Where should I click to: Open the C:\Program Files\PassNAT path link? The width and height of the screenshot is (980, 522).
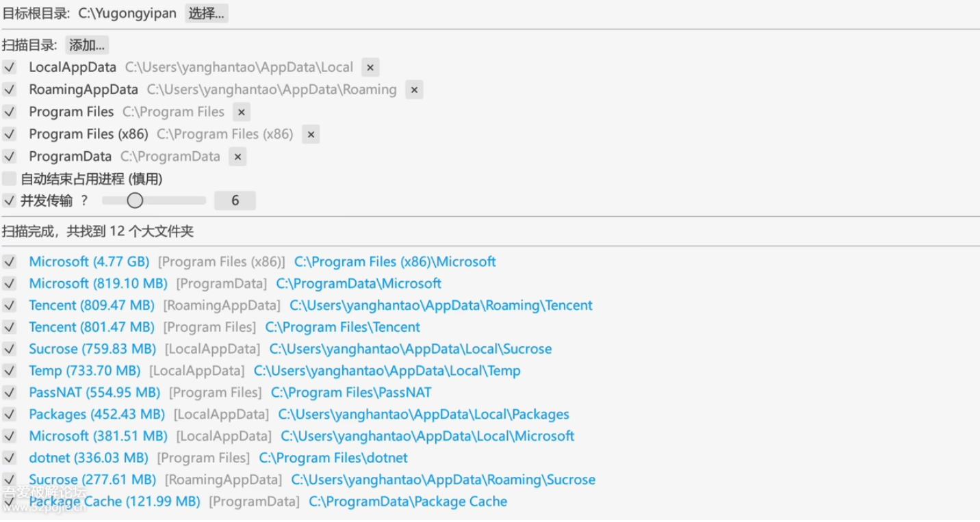point(351,393)
